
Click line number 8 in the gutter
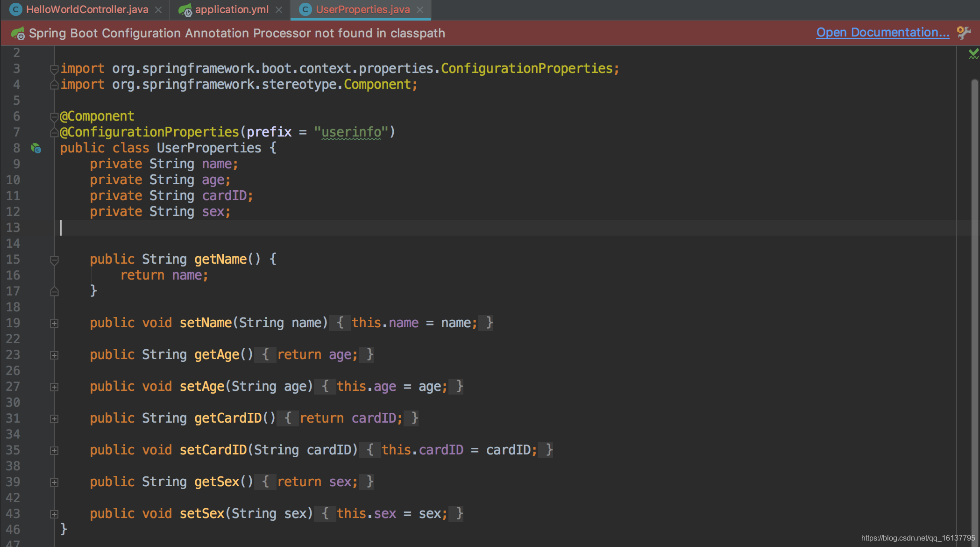(x=16, y=148)
